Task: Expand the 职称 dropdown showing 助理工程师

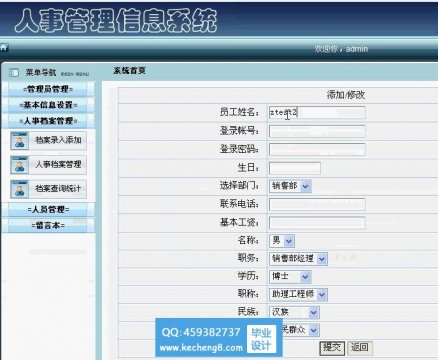Action: 298,294
